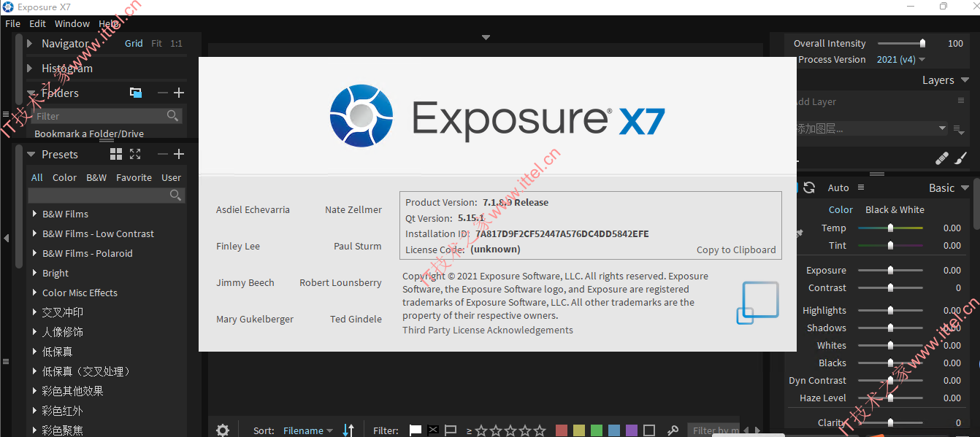Set the fifth star of rating filter
The height and width of the screenshot is (437, 980).
pyautogui.click(x=540, y=430)
